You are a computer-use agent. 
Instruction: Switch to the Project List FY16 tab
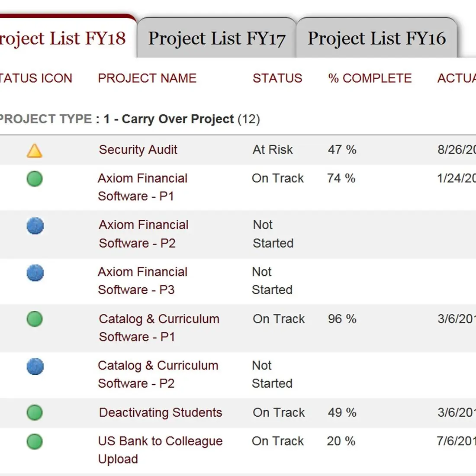coord(376,39)
